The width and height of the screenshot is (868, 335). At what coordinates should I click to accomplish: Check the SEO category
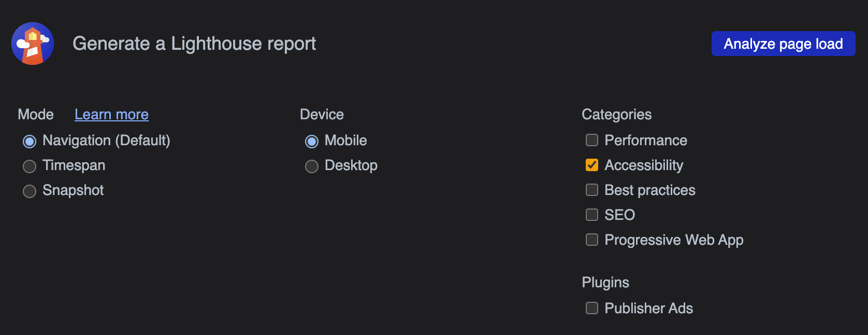coord(591,215)
